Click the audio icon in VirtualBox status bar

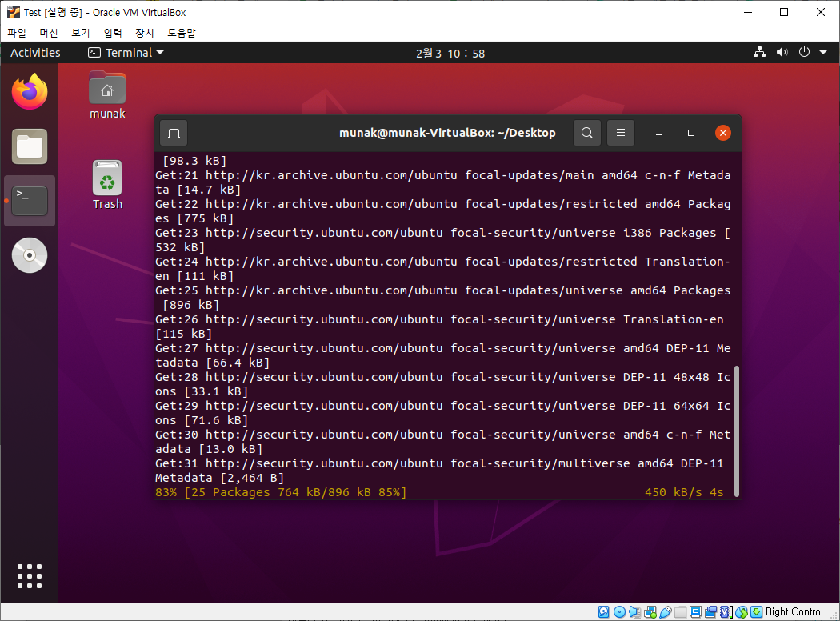[635, 612]
